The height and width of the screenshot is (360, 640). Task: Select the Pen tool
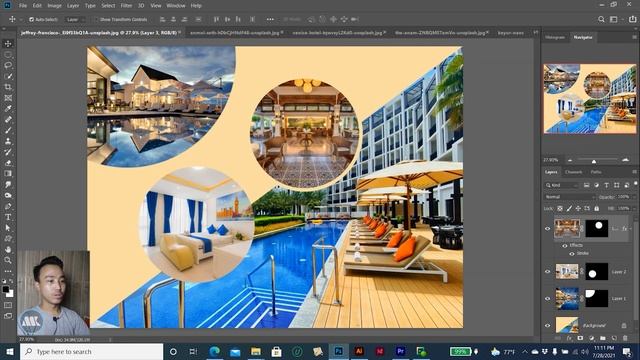(8, 206)
